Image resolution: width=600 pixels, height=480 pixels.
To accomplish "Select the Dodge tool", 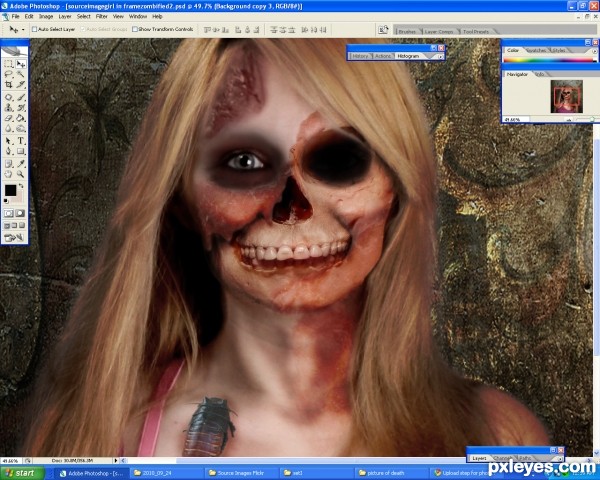I will tap(21, 128).
